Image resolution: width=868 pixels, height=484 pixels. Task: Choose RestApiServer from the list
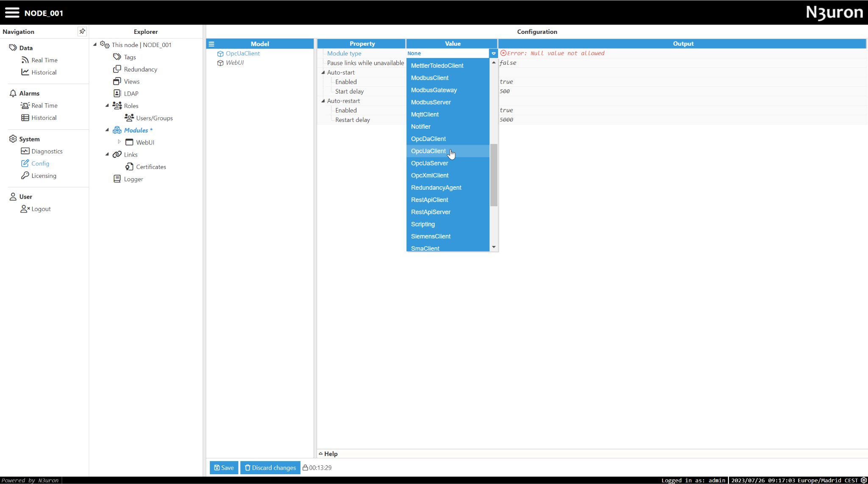point(448,212)
